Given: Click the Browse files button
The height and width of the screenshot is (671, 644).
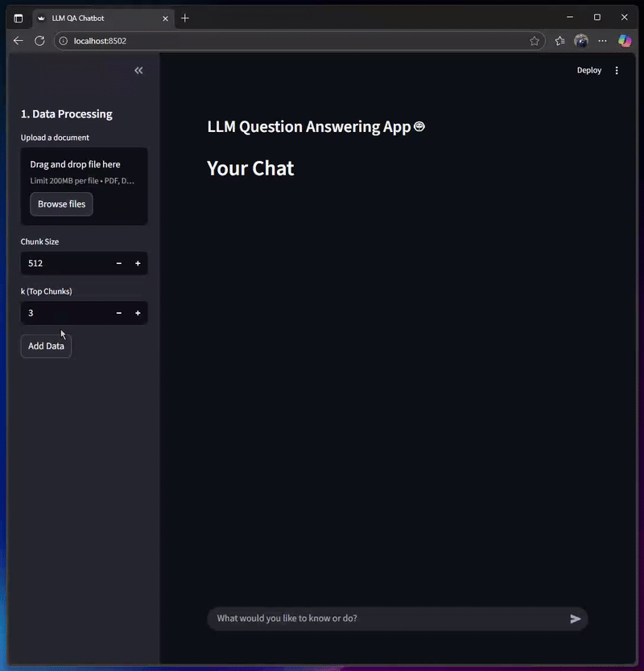Looking at the screenshot, I should (61, 204).
